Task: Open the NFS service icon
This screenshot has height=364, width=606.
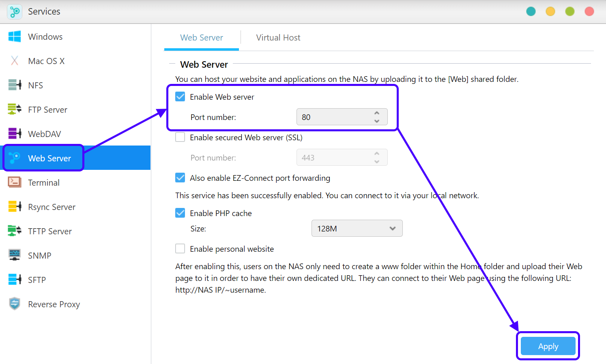Action: click(x=15, y=85)
